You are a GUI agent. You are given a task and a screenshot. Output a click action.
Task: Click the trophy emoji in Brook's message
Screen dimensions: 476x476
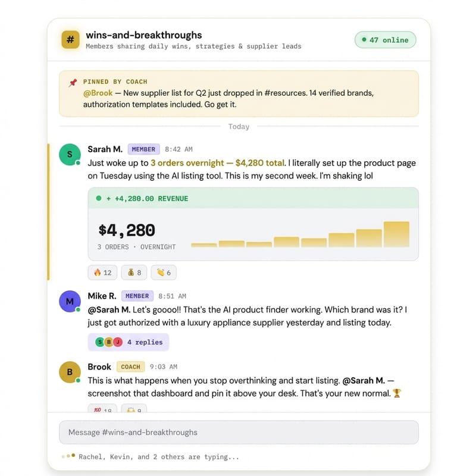(397, 394)
